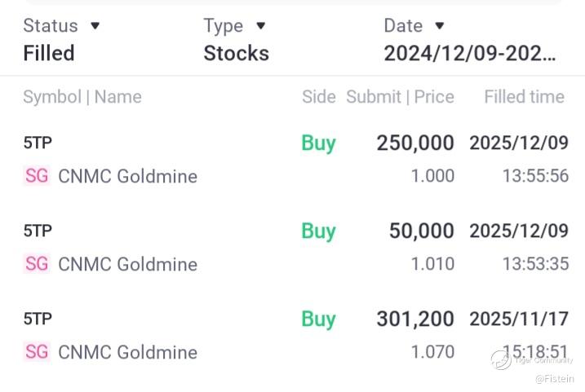Click the Filled time column header
Viewport: 585px width, 392px height.
(x=524, y=97)
